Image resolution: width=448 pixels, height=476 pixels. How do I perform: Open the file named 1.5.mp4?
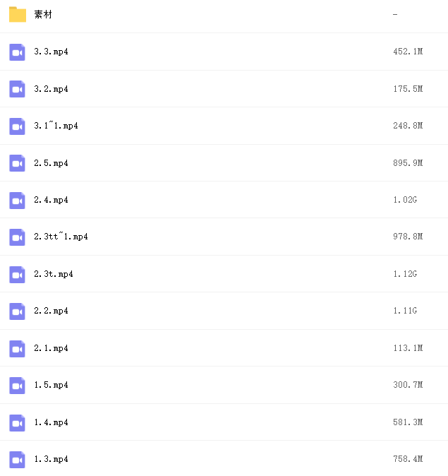(51, 385)
